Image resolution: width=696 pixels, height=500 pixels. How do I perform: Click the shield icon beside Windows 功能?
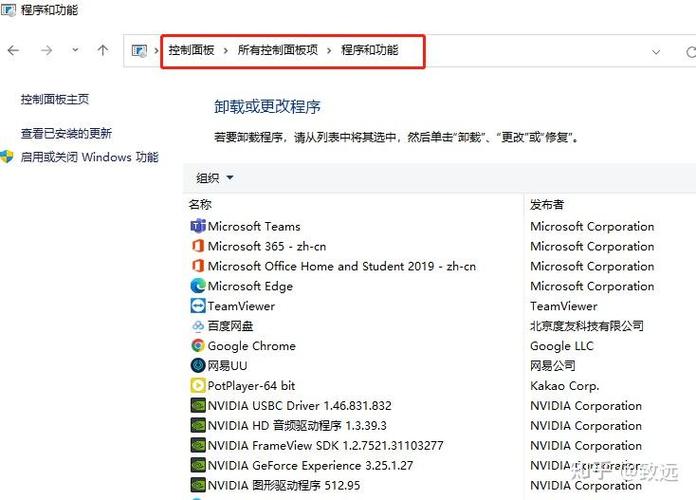(7, 157)
